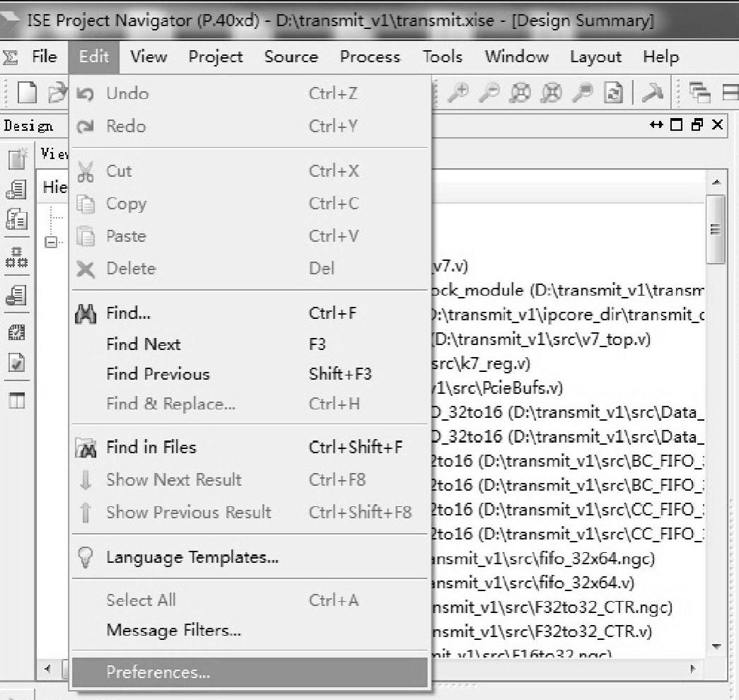Open the Layout menu

pos(595,57)
